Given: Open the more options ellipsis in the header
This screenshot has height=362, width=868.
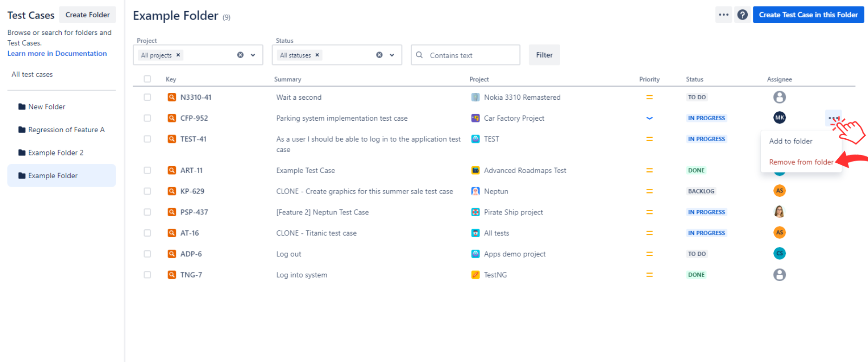Looking at the screenshot, I should (724, 15).
